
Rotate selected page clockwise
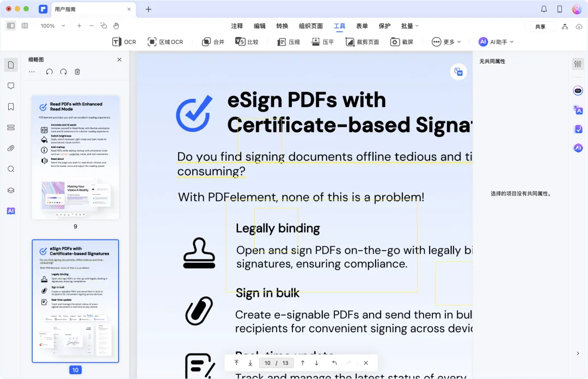63,72
